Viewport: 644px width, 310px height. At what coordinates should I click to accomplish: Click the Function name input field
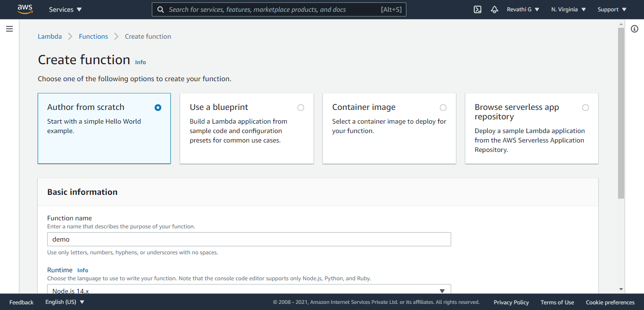[249, 239]
